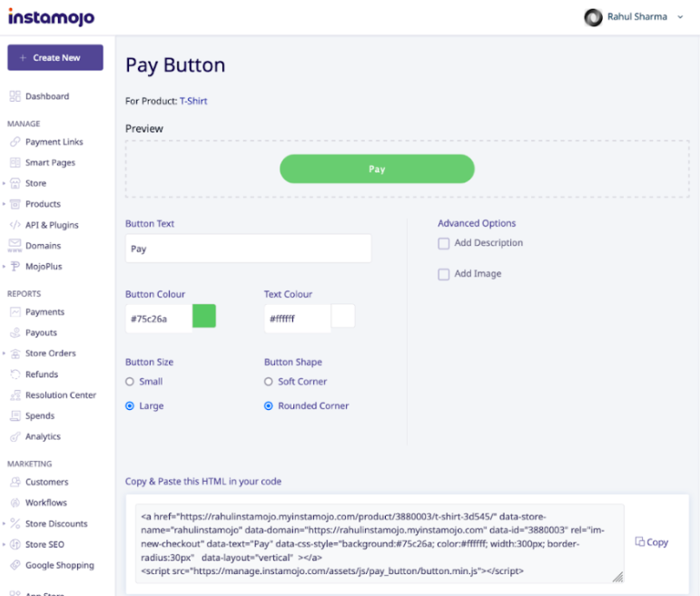Click the Resolution Center icon
The height and width of the screenshot is (596, 700).
tap(15, 395)
